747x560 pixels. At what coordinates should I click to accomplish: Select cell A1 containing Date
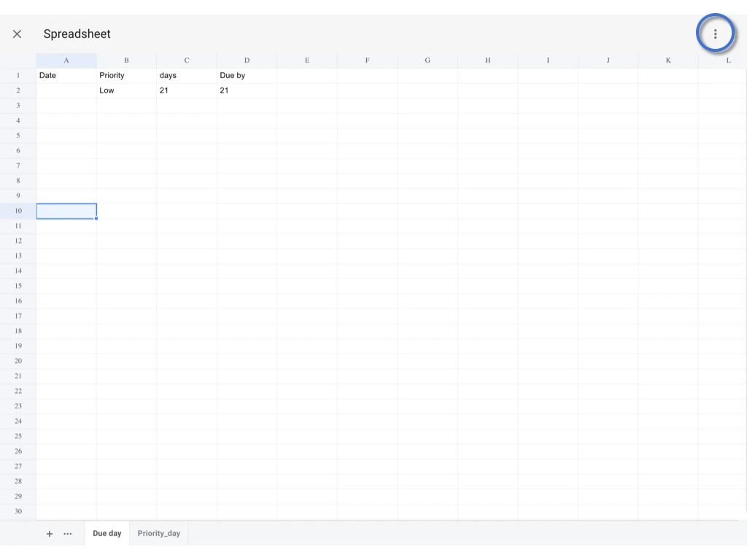66,75
